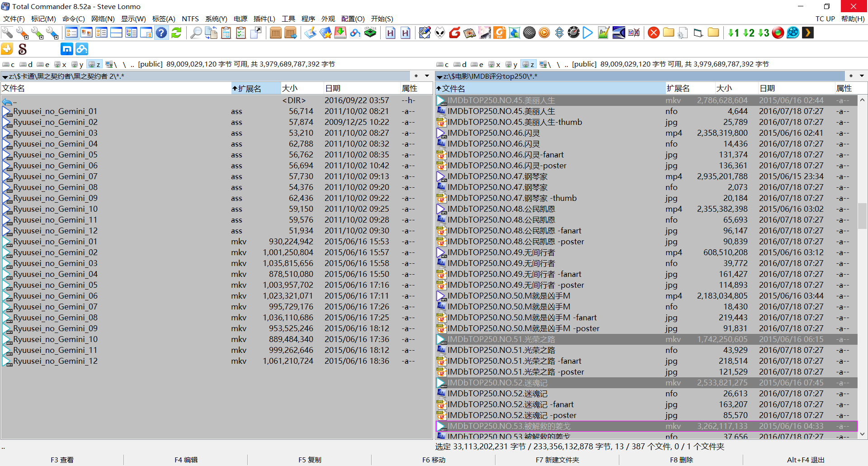Click the green arrow 1 icon
The height and width of the screenshot is (466, 868).
pyautogui.click(x=733, y=33)
